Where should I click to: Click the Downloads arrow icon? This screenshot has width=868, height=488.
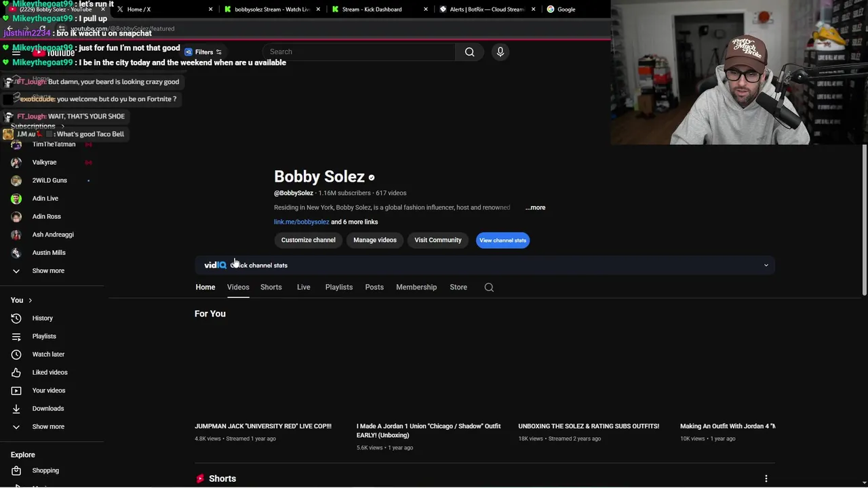tap(16, 409)
